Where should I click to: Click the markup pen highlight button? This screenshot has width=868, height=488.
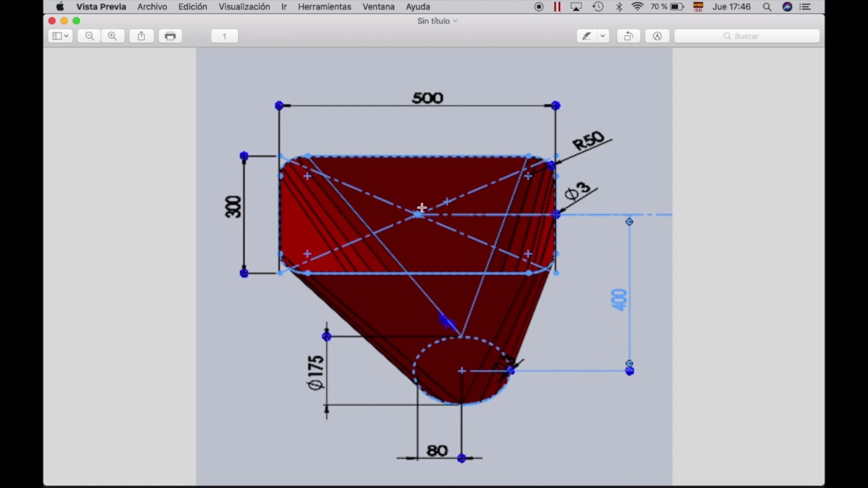[x=587, y=36]
